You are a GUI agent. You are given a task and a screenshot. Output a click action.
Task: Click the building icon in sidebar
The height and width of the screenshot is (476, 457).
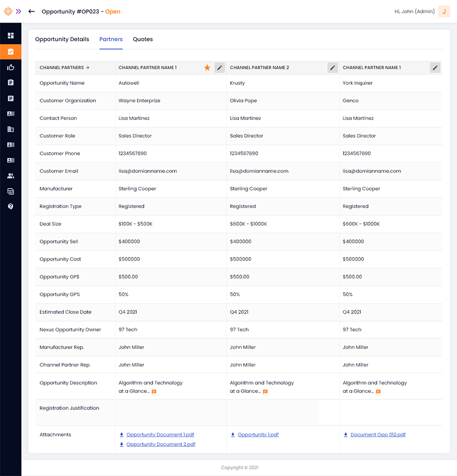tap(10, 129)
